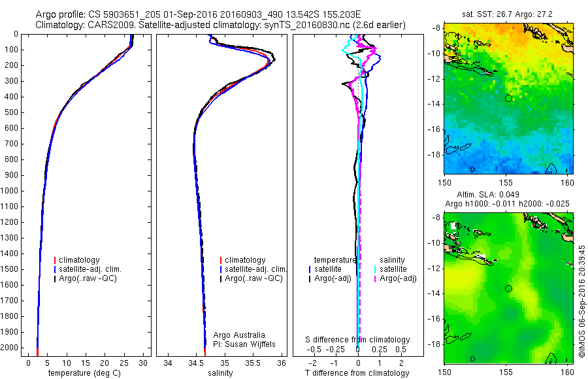Click the 'temperature (deg C)' axis label
The image size is (588, 379).
click(x=85, y=373)
